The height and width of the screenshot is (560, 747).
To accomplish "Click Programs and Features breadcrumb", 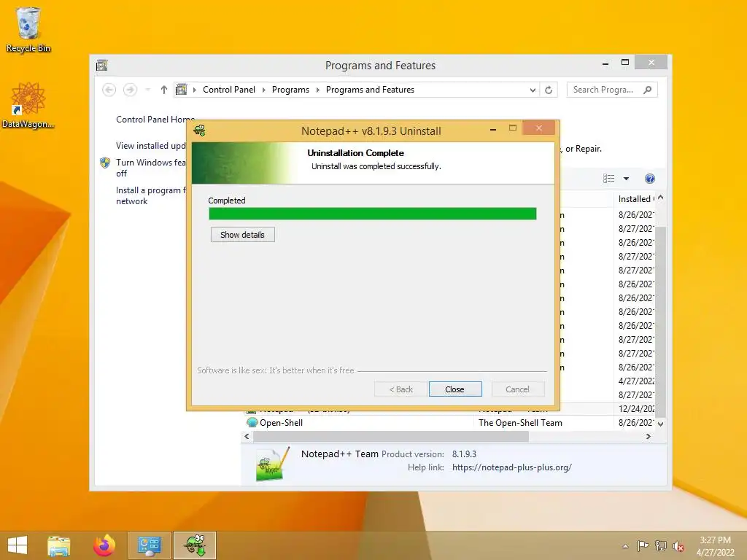I will click(x=370, y=90).
